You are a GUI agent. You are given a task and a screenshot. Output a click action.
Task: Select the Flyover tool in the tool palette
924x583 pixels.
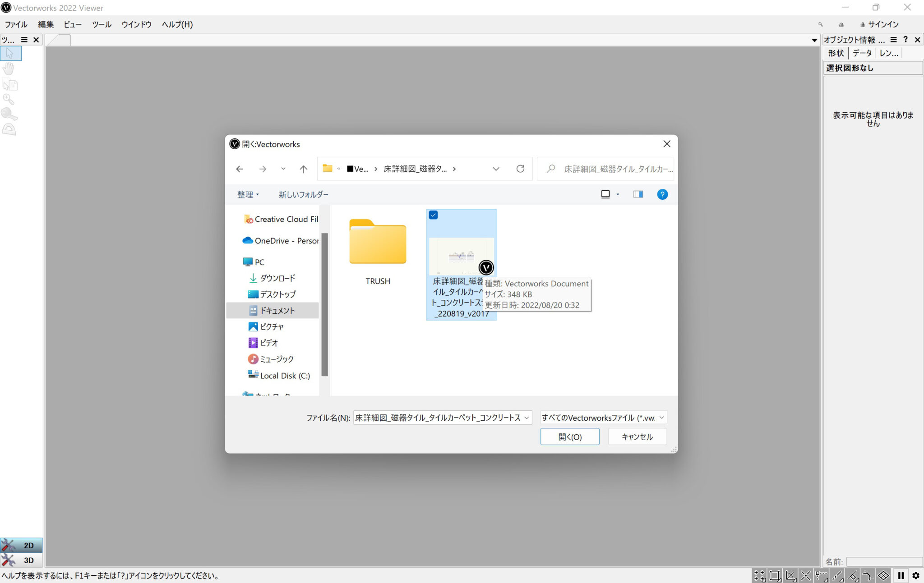coord(10,114)
